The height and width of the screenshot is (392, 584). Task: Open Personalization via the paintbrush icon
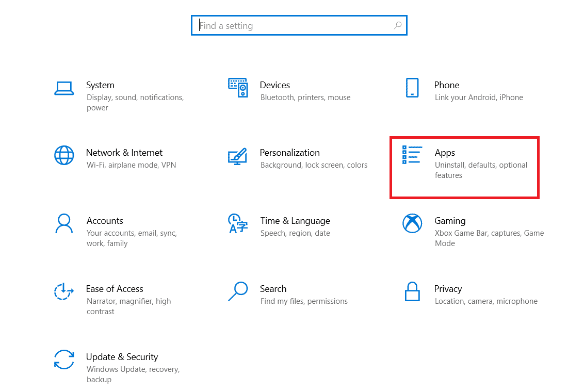[238, 155]
